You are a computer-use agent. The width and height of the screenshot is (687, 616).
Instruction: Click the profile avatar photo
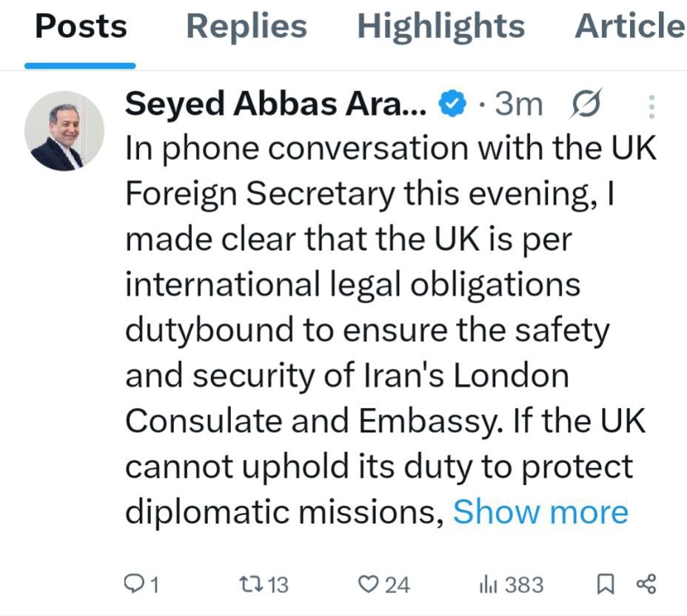point(64,131)
